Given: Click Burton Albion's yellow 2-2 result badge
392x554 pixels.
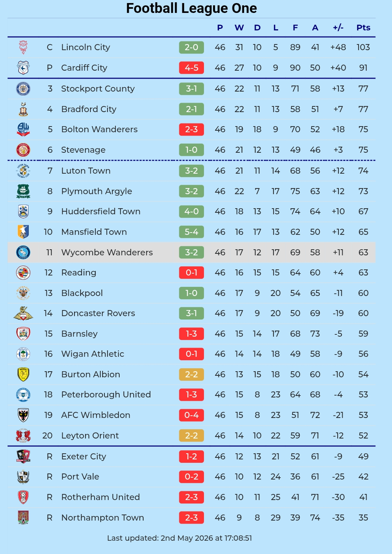Looking at the screenshot, I should click(x=191, y=374).
